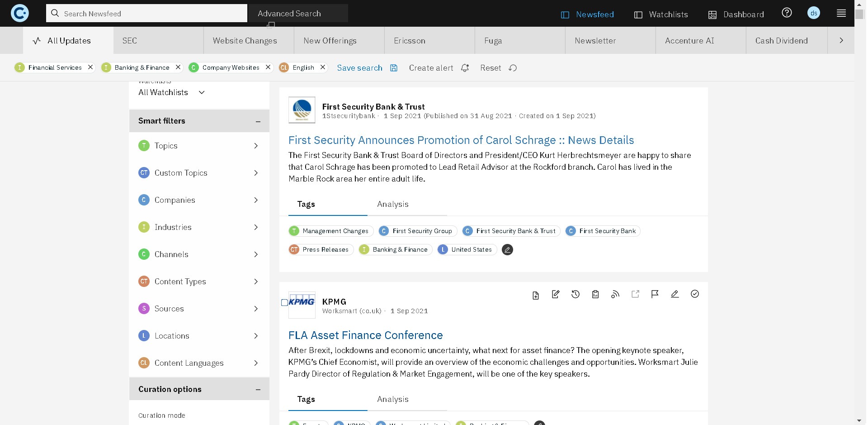
Task: Go to Watchlists in top navigation
Action: [661, 14]
